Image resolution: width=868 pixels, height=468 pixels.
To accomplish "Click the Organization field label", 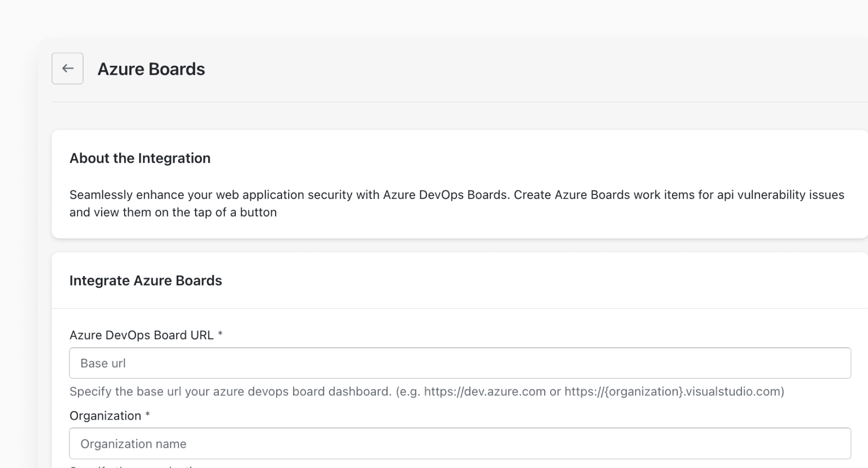I will 105,416.
